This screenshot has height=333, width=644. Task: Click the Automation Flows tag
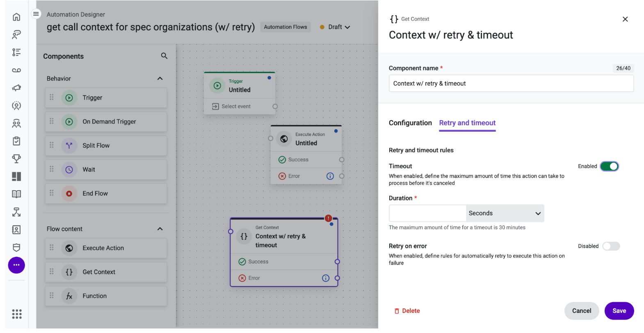[285, 27]
